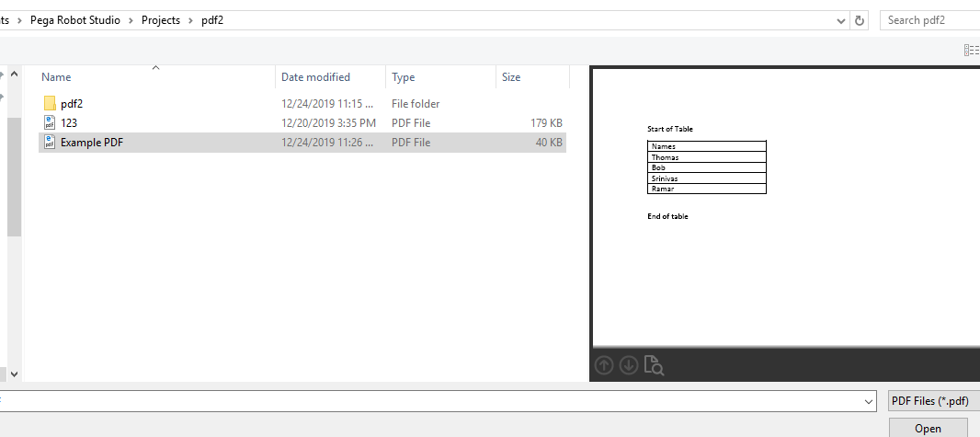Image resolution: width=980 pixels, height=437 pixels.
Task: Go to previous page in preview
Action: point(604,364)
